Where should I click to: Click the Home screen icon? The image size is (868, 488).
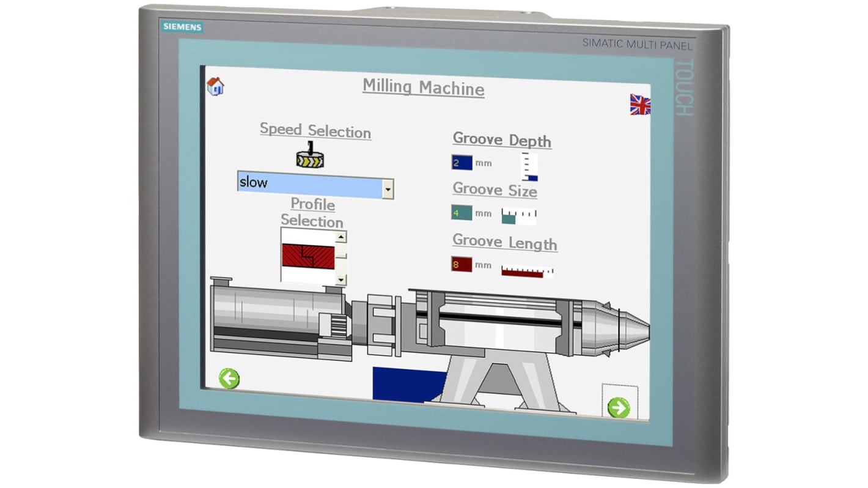coord(215,87)
